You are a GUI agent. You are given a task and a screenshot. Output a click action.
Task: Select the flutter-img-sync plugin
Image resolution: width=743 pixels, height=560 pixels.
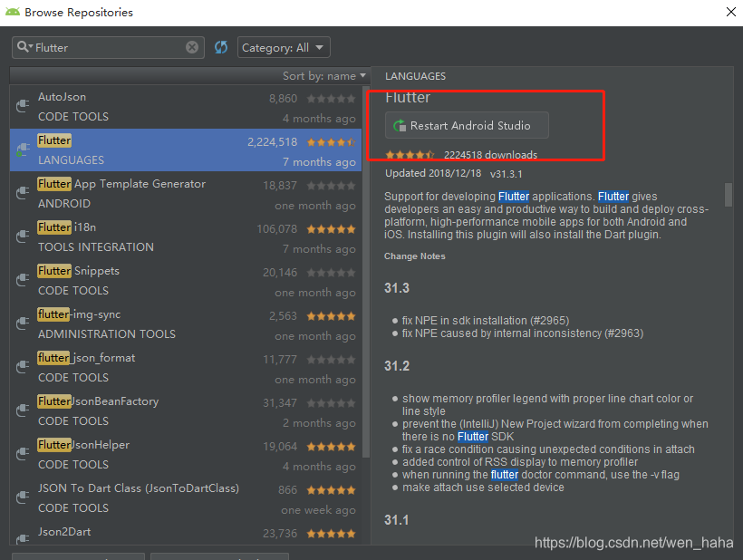186,324
